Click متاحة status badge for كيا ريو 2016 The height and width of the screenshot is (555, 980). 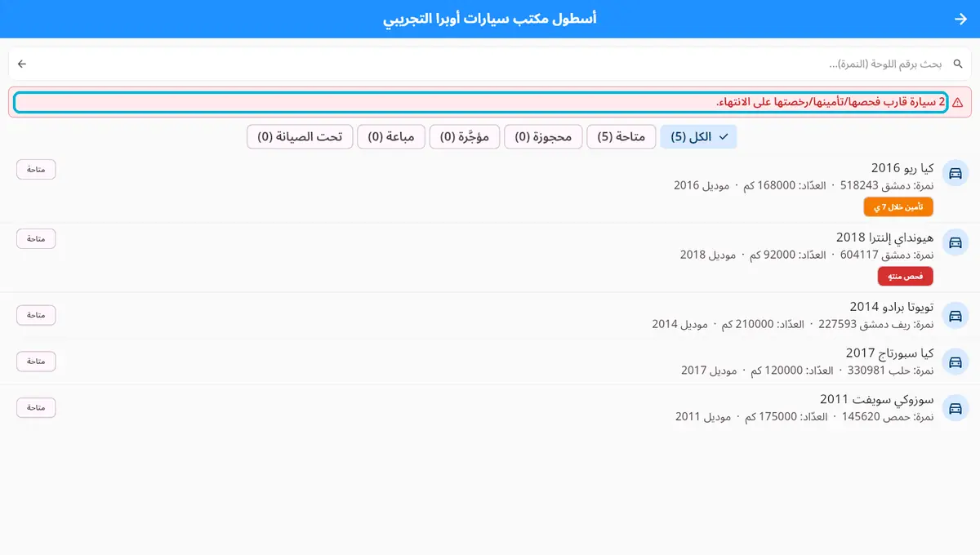click(36, 169)
